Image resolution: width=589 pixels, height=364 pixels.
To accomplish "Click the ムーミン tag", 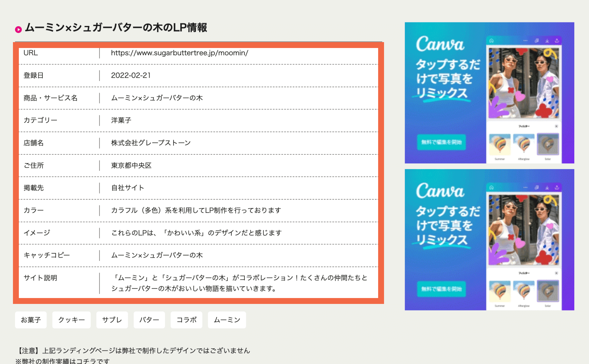I will click(226, 320).
